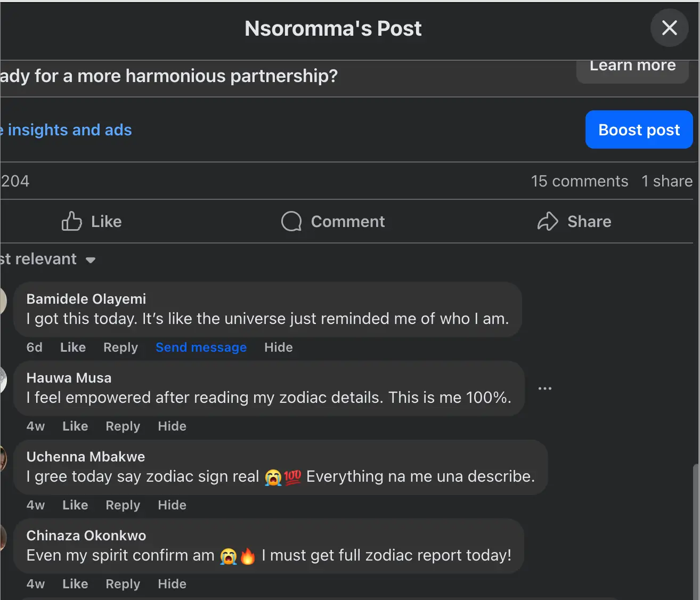Click Chinaza Okonkwo's profile picture
This screenshot has height=600, width=700.
tap(3, 538)
